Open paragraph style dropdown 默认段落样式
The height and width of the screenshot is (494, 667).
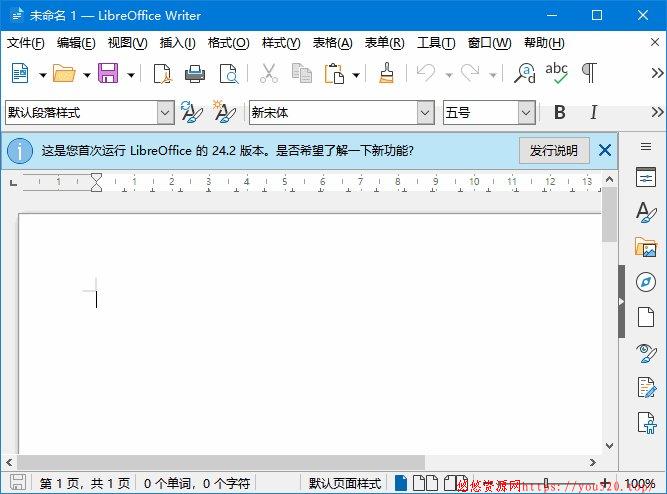(165, 113)
